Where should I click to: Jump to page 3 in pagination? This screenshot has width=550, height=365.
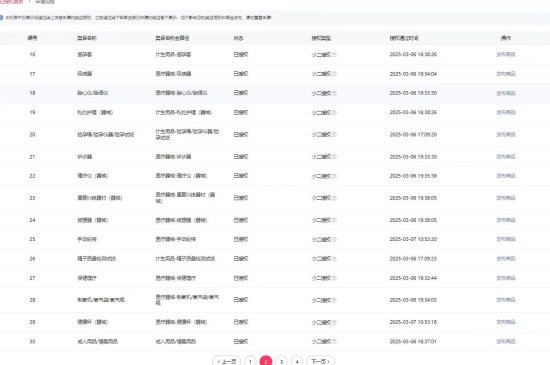(x=281, y=361)
